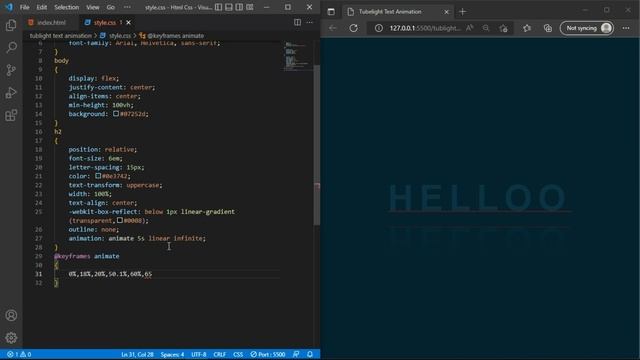Click the Not syncing profile button
The width and height of the screenshot is (640, 360).
(x=587, y=28)
